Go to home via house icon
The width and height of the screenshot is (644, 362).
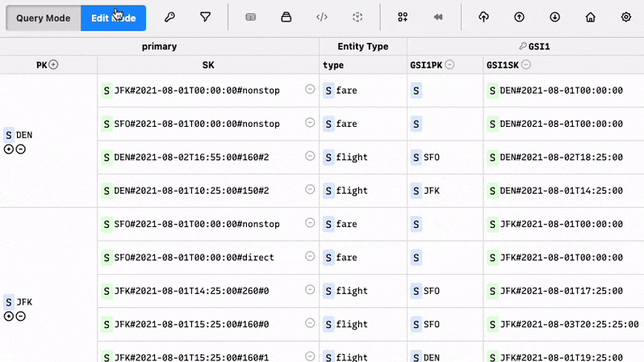click(x=590, y=17)
